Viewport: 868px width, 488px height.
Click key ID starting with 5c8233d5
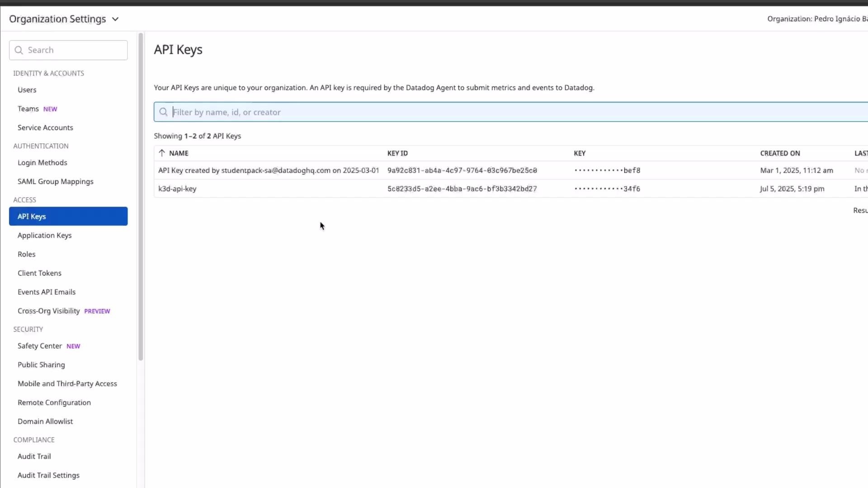pyautogui.click(x=462, y=189)
